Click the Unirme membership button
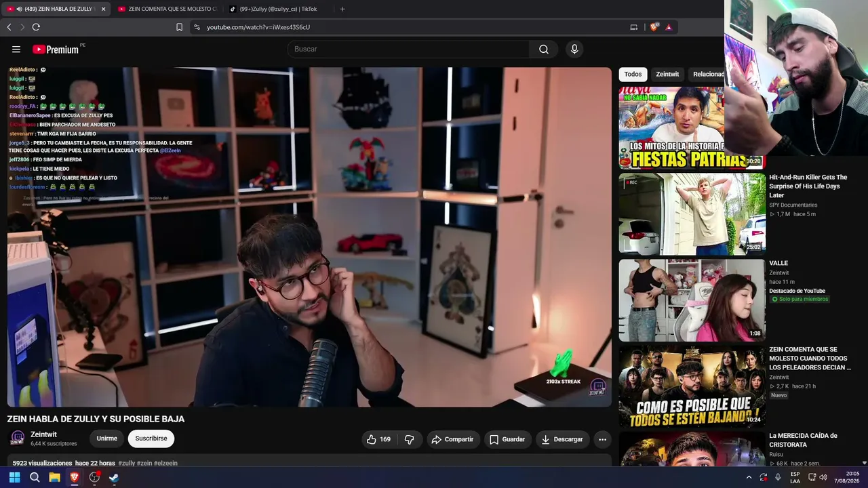868x488 pixels. [107, 439]
